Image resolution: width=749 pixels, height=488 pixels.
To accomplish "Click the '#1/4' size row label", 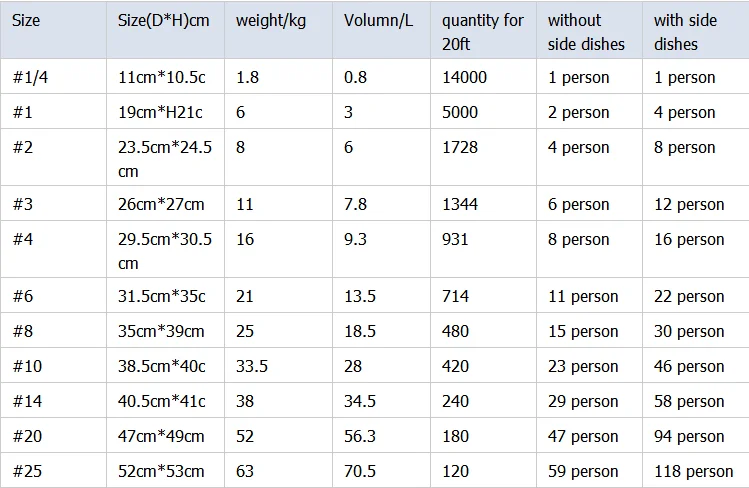I will point(31,77).
